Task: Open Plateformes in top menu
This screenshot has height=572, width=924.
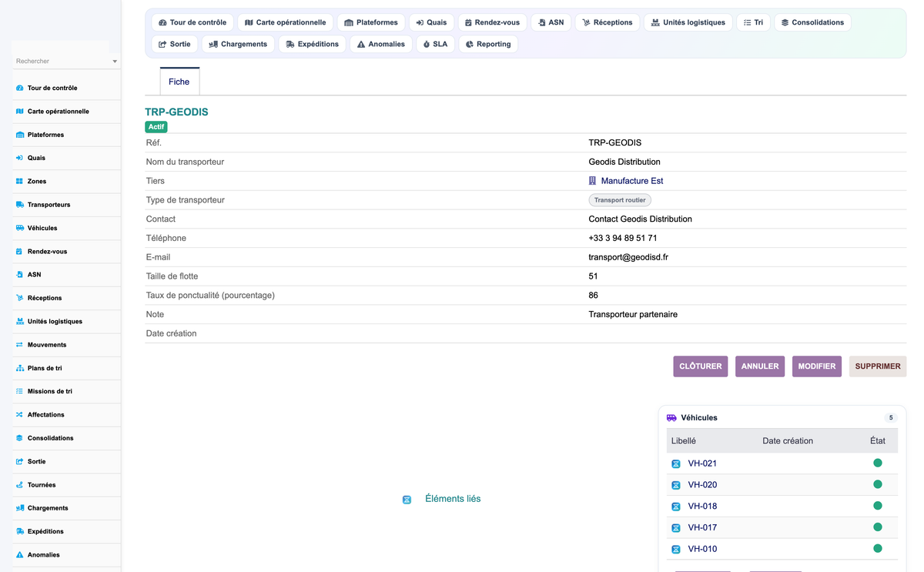Action: click(x=371, y=22)
